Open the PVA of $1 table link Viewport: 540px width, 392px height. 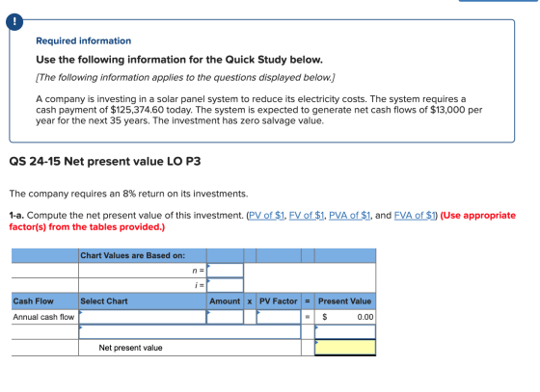(349, 215)
